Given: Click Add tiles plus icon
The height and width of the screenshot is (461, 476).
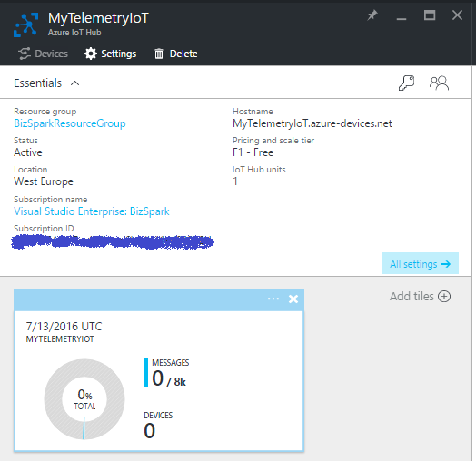Looking at the screenshot, I should (x=444, y=297).
